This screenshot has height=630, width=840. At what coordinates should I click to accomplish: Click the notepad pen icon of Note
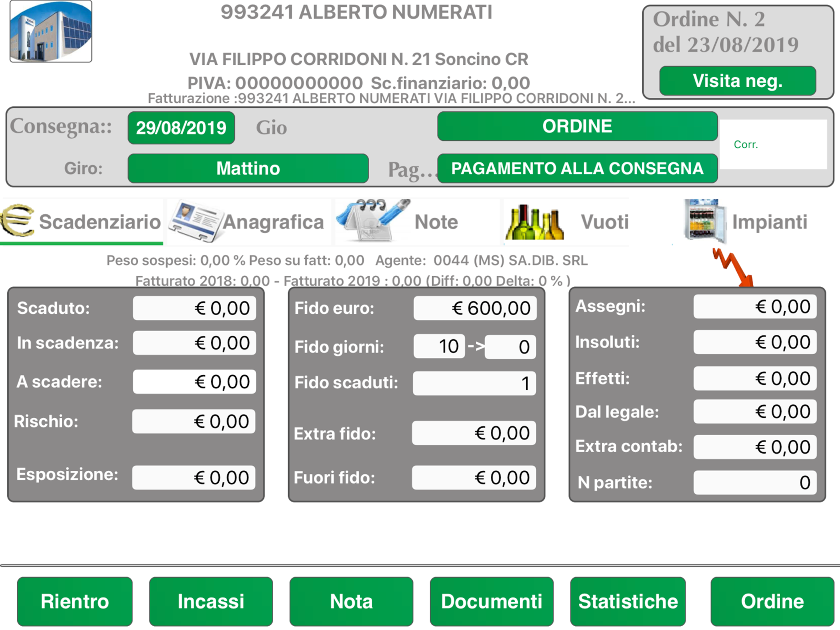373,220
